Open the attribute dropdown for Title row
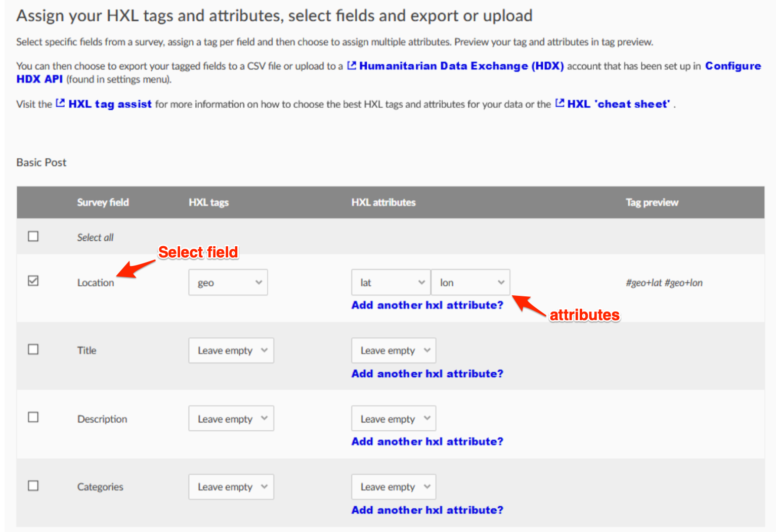Viewport: 776px width, 532px height. click(393, 350)
